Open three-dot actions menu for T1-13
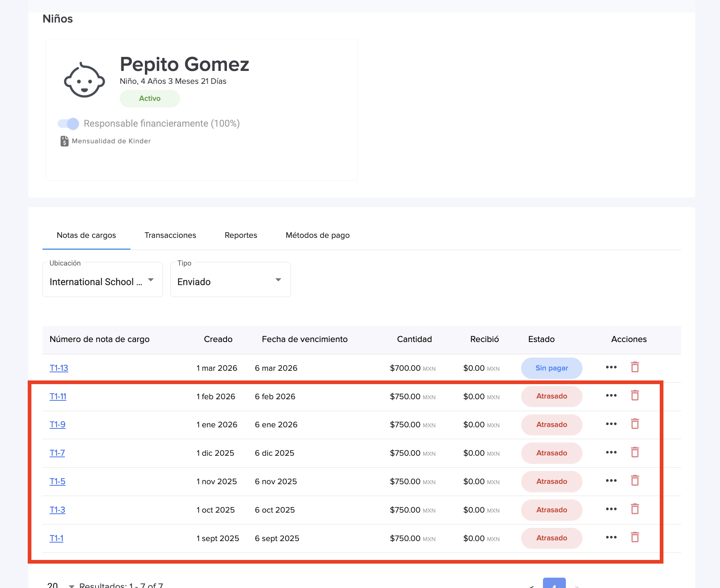Image resolution: width=720 pixels, height=588 pixels. tap(611, 367)
